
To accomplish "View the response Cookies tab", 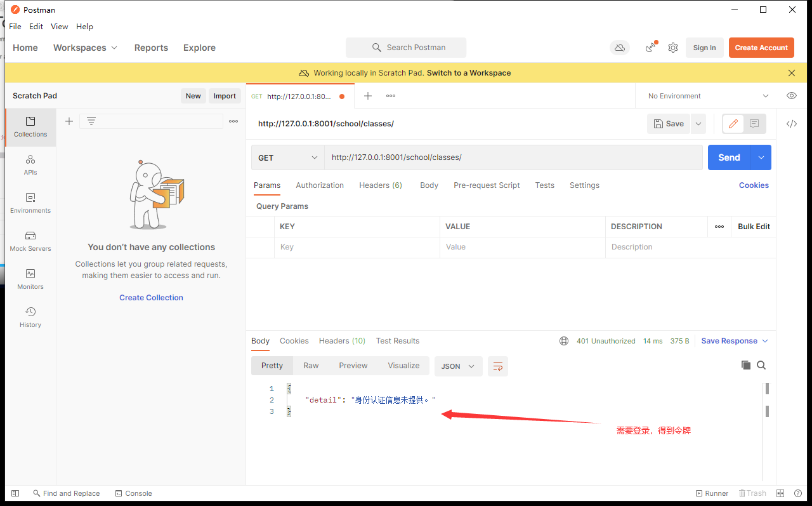I will pyautogui.click(x=294, y=341).
